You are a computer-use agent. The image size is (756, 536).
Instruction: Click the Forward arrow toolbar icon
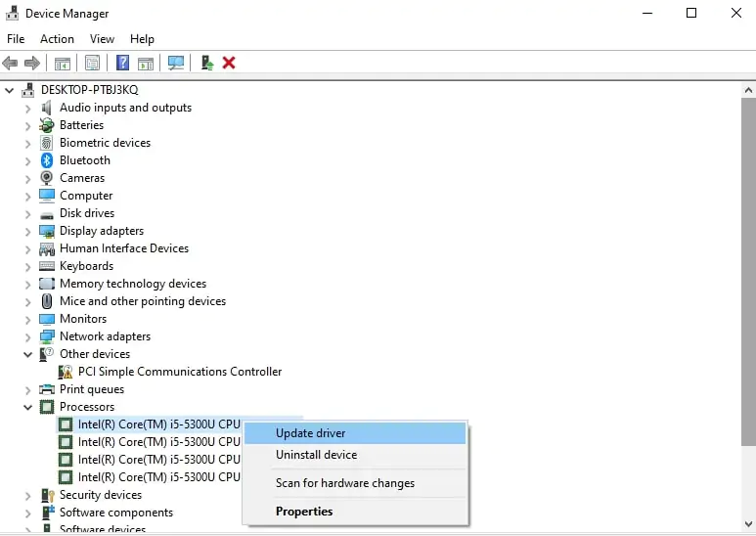coord(32,63)
